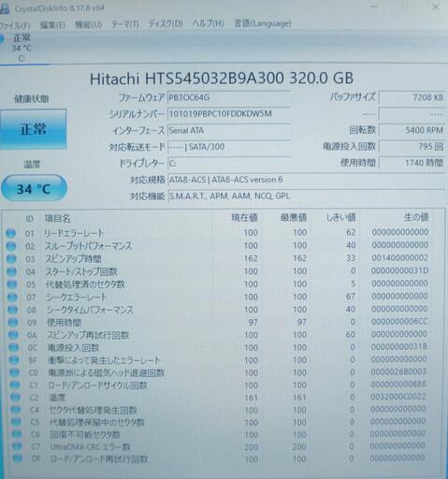The width and height of the screenshot is (448, 479).
Task: Click the SATA/300 transfer mode field
Action: pyautogui.click(x=229, y=147)
